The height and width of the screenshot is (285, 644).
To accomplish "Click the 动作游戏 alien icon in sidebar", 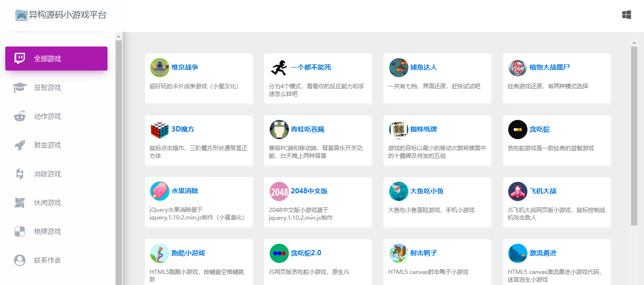I will point(20,116).
